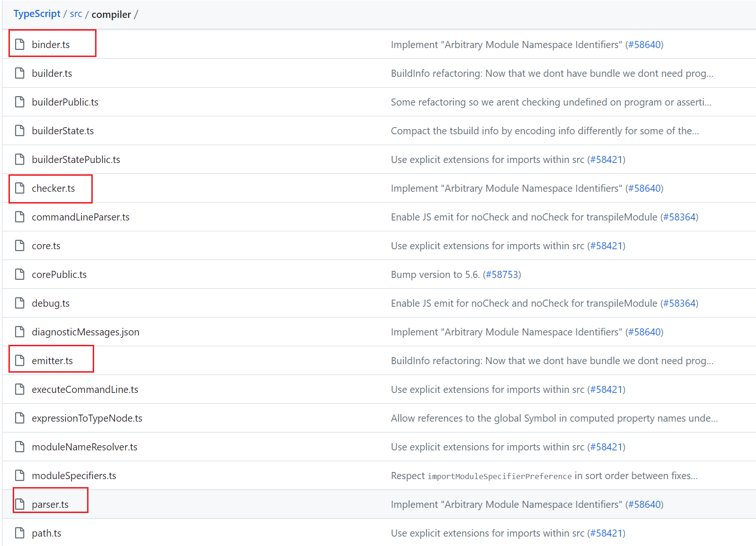756x546 pixels.
Task: Click the file icon beside builderState.ts
Action: click(x=19, y=130)
